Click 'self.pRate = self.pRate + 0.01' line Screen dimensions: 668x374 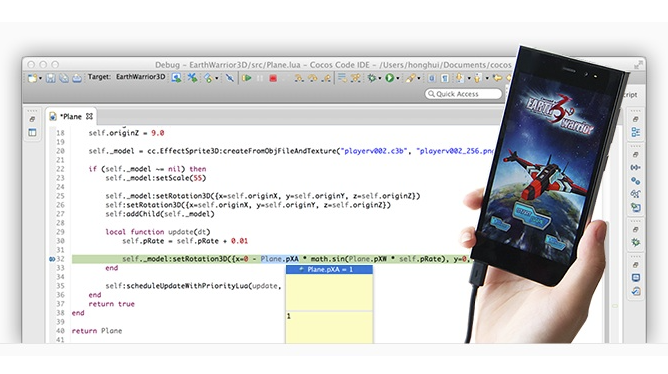click(x=185, y=241)
